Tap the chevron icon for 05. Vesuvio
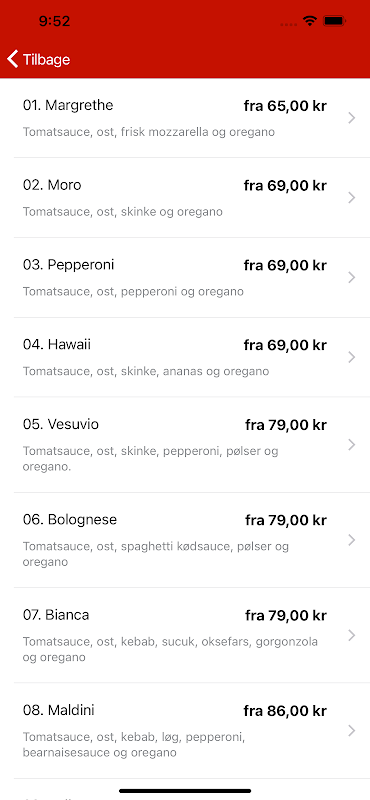 [x=352, y=444]
